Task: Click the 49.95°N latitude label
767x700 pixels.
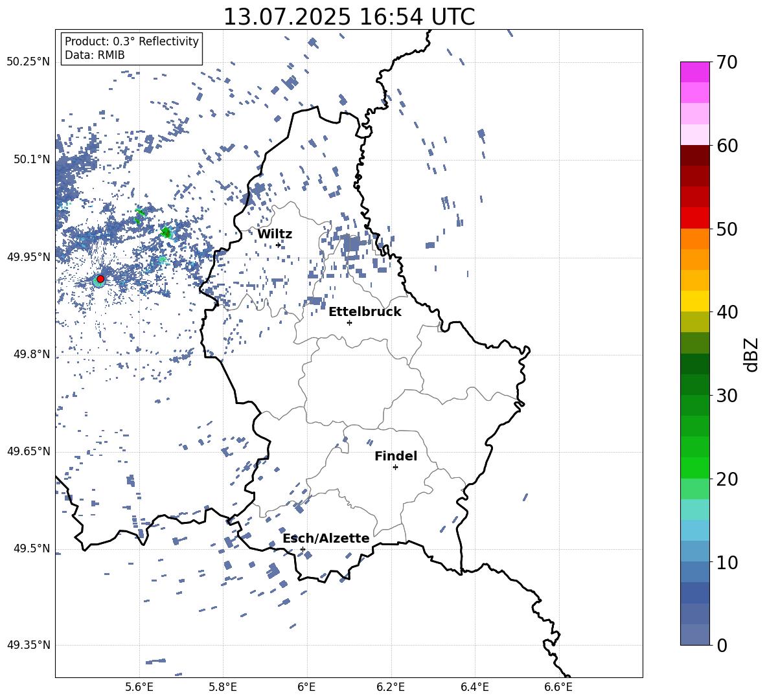Action: (x=29, y=257)
